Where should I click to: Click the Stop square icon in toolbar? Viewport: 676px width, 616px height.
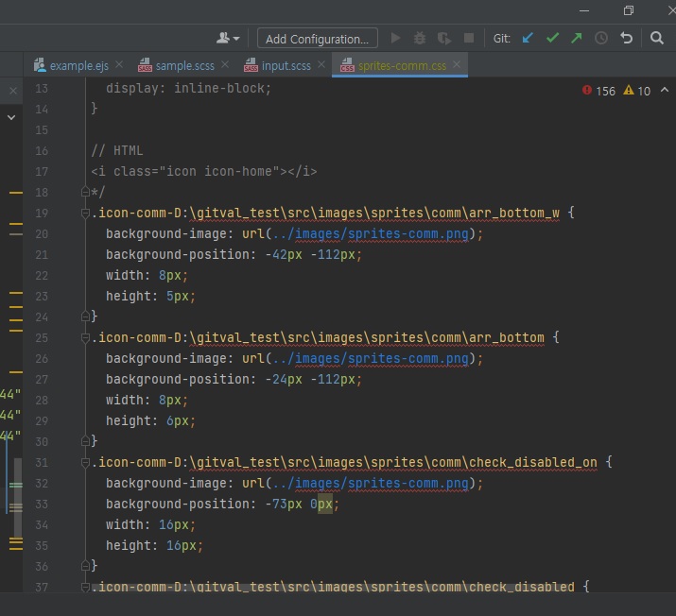(469, 39)
